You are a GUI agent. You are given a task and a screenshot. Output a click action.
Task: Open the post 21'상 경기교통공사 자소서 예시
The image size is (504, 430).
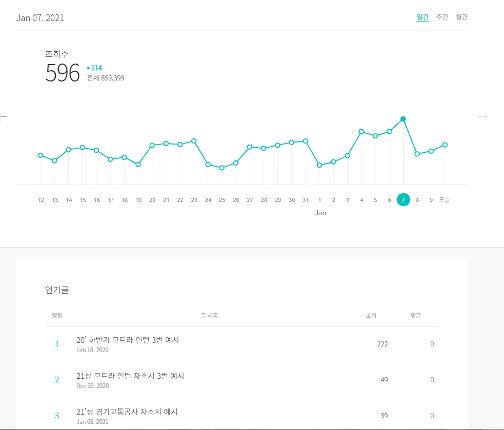point(127,411)
